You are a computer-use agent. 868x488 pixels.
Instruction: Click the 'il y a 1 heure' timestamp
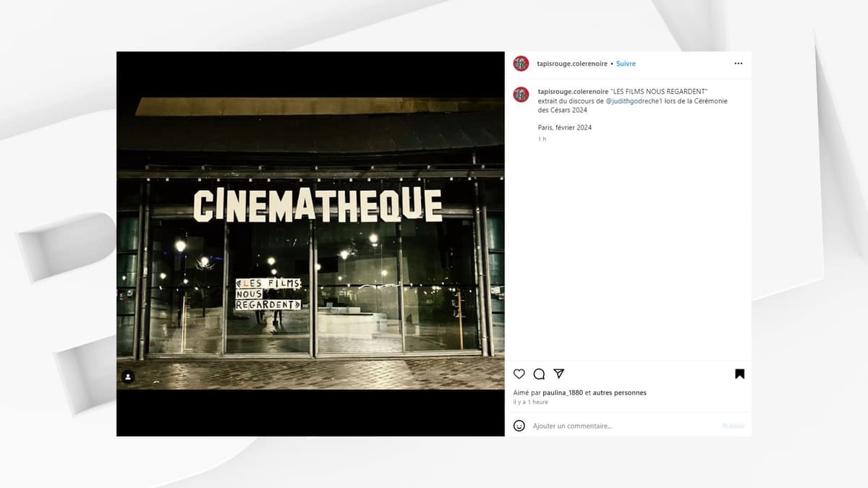(x=531, y=402)
